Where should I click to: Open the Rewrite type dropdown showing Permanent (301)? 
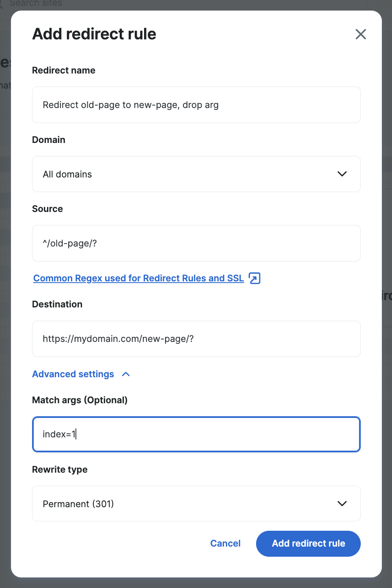(x=196, y=504)
